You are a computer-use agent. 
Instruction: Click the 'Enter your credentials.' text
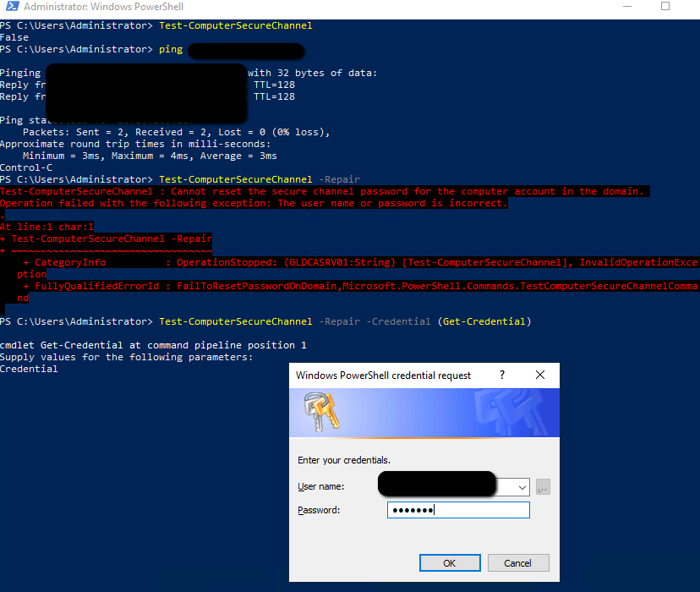click(x=344, y=460)
